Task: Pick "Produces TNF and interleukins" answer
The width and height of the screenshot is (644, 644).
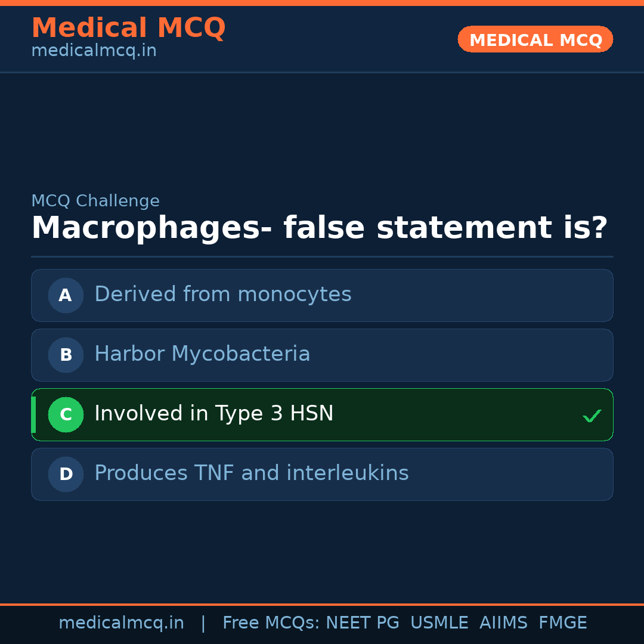Action: [x=251, y=473]
